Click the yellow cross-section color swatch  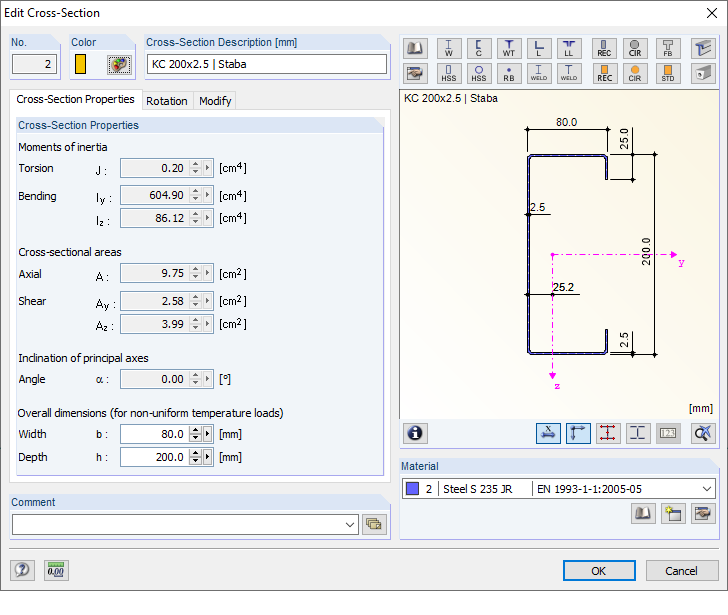click(x=80, y=64)
